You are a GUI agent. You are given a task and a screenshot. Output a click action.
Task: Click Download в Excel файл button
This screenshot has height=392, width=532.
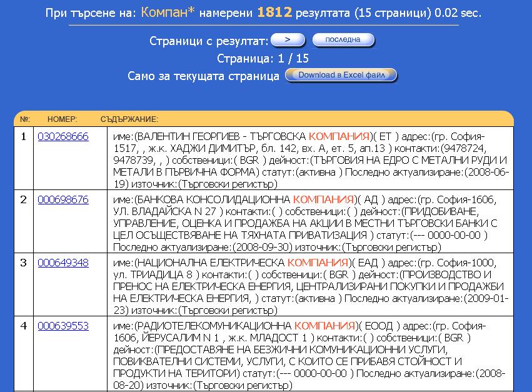point(341,75)
